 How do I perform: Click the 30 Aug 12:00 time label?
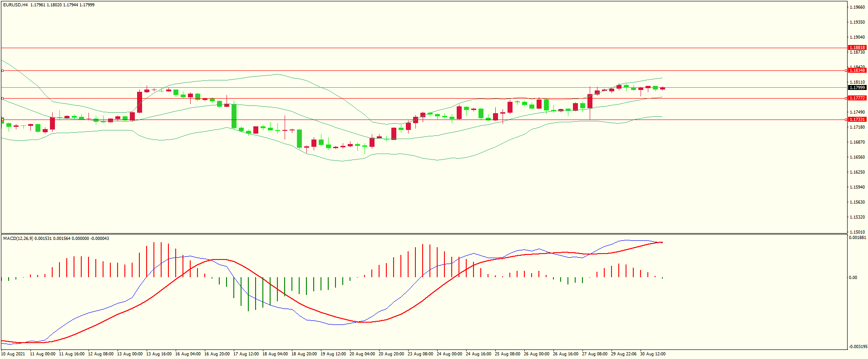pyautogui.click(x=653, y=354)
